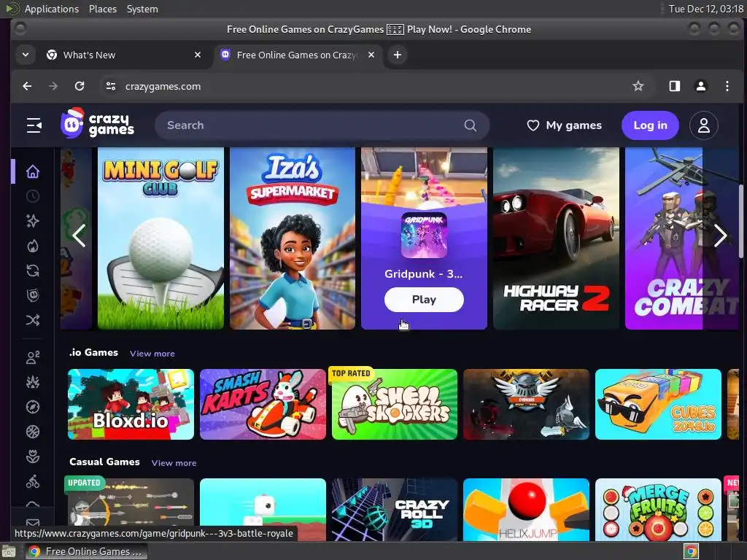Click the clock Tue Dec 12, 03:18
Image resolution: width=747 pixels, height=560 pixels.
click(x=705, y=9)
